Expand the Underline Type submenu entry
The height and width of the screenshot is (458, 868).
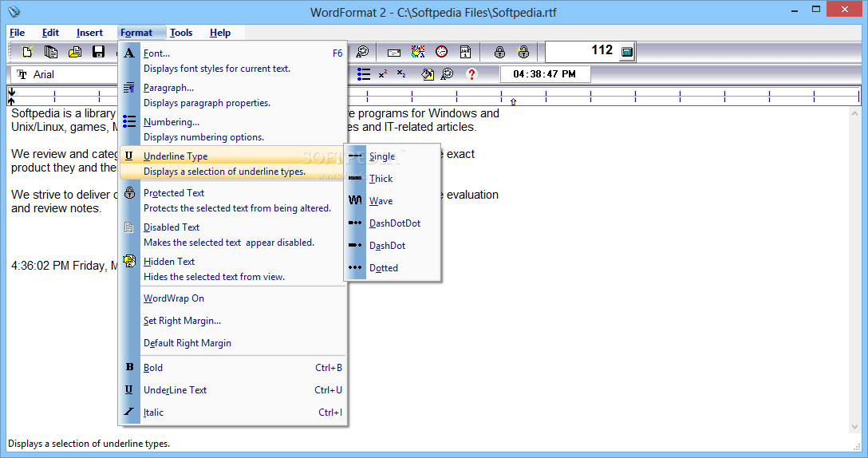tap(233, 164)
